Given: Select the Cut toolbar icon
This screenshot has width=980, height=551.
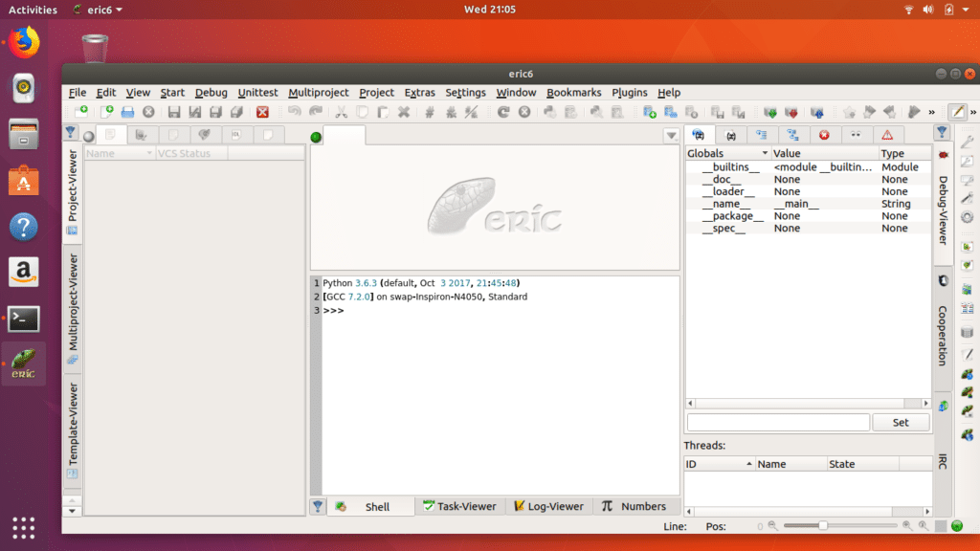Looking at the screenshot, I should point(341,112).
